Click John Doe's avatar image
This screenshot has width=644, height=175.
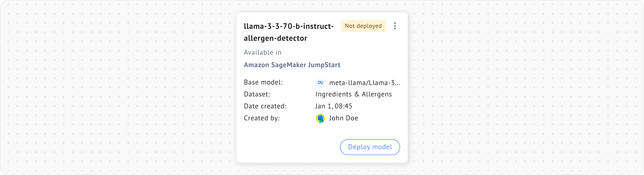pyautogui.click(x=320, y=118)
